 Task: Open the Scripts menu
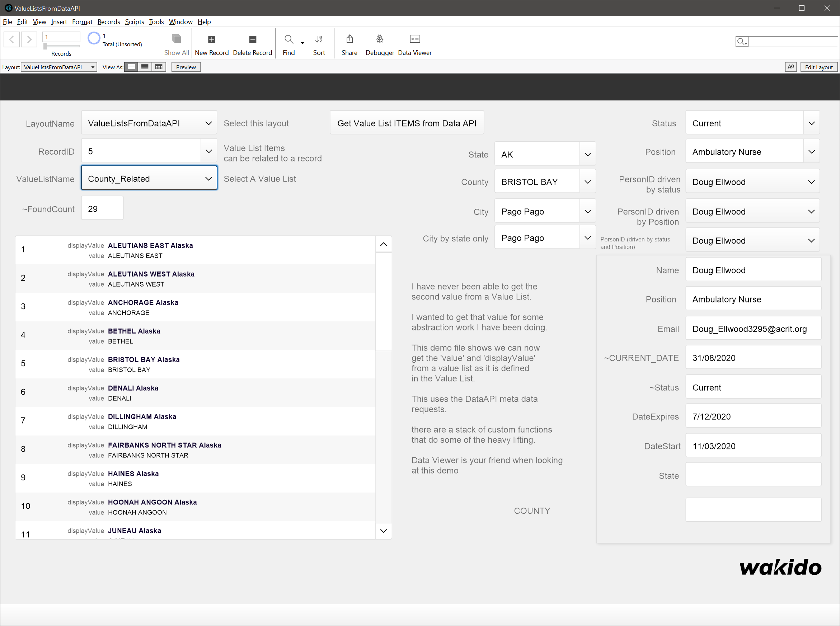(134, 22)
